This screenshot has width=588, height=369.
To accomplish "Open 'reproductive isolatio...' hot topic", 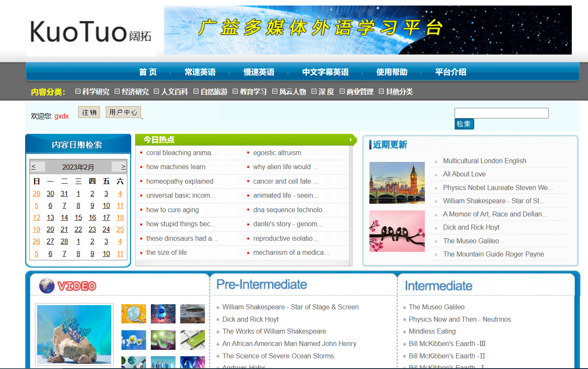I will [x=285, y=238].
